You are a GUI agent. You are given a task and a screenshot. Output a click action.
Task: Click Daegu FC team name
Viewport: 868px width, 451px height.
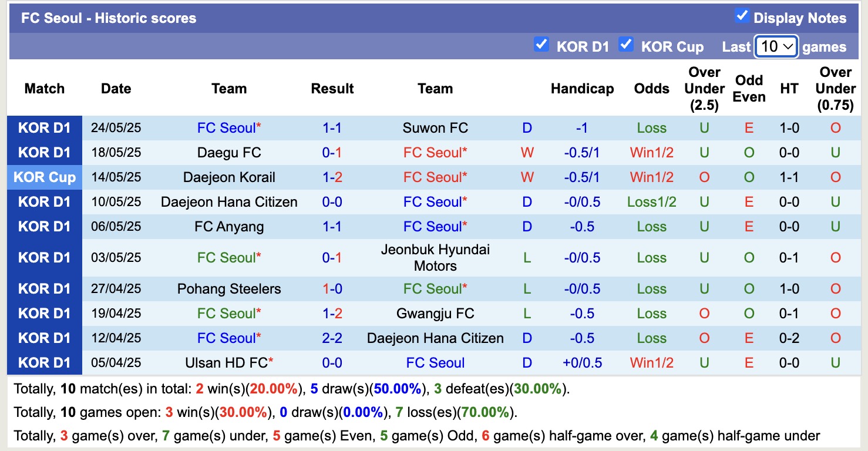pyautogui.click(x=229, y=152)
